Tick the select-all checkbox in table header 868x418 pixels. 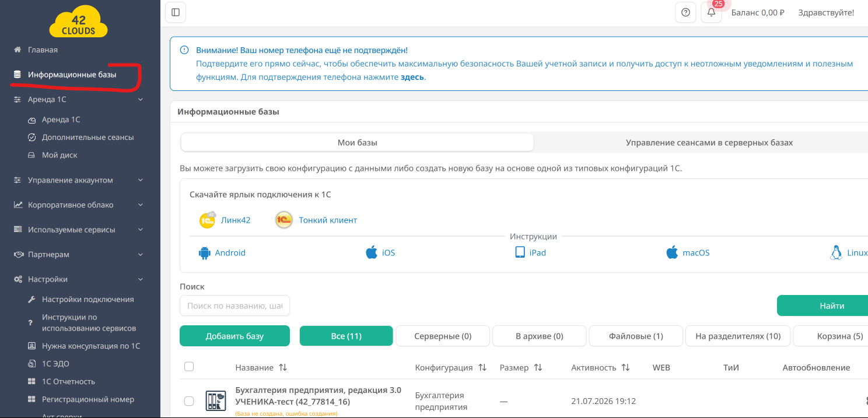[x=189, y=367]
